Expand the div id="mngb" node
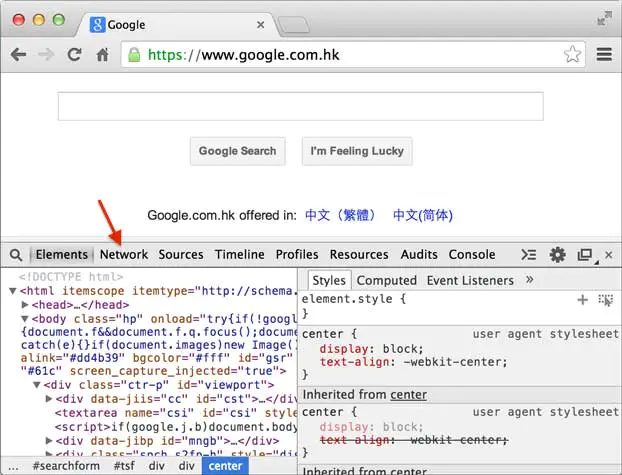 (x=49, y=440)
